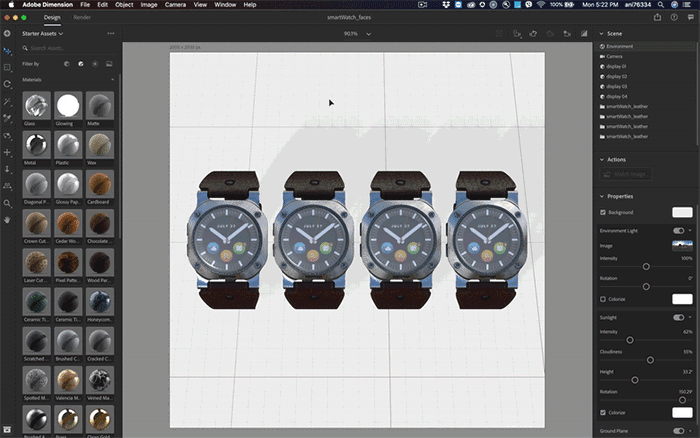The height and width of the screenshot is (438, 700).
Task: Open the Camera menu
Action: pyautogui.click(x=175, y=4)
